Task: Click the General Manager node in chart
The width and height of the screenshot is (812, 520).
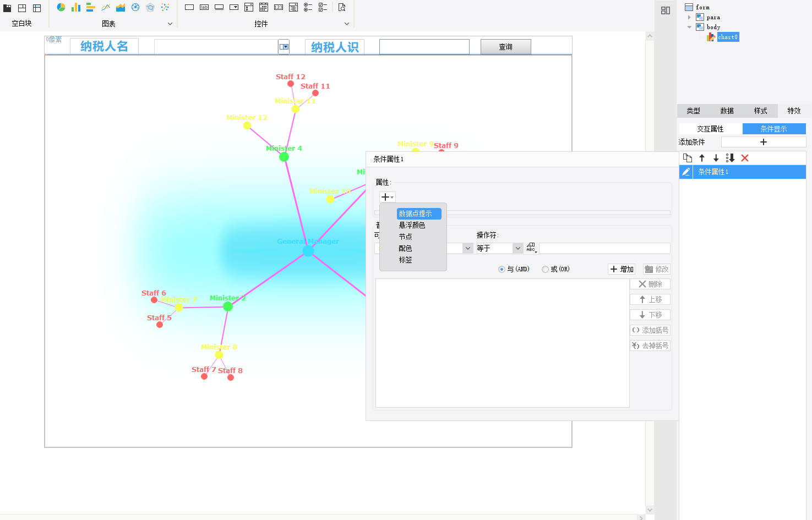Action: click(x=308, y=251)
